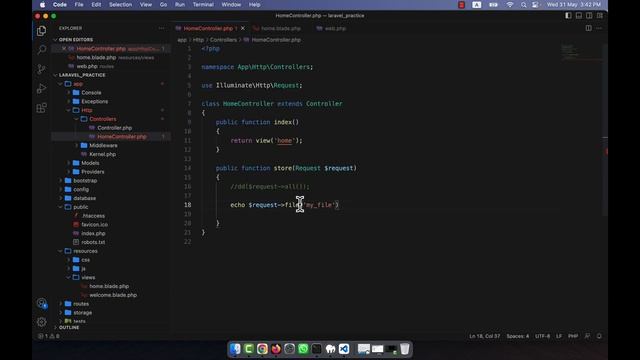Click the feedback icon in status bar
This screenshot has height=360, width=640.
click(587, 336)
